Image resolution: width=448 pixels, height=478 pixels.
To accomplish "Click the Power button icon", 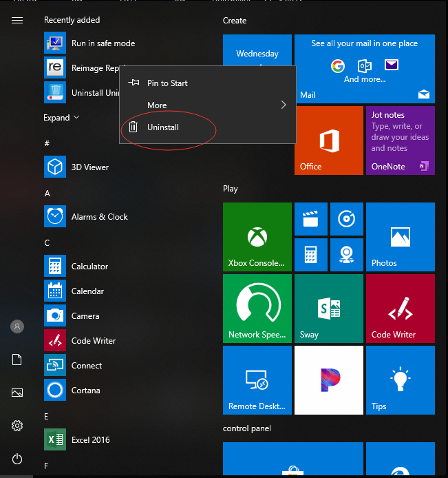I will (17, 459).
